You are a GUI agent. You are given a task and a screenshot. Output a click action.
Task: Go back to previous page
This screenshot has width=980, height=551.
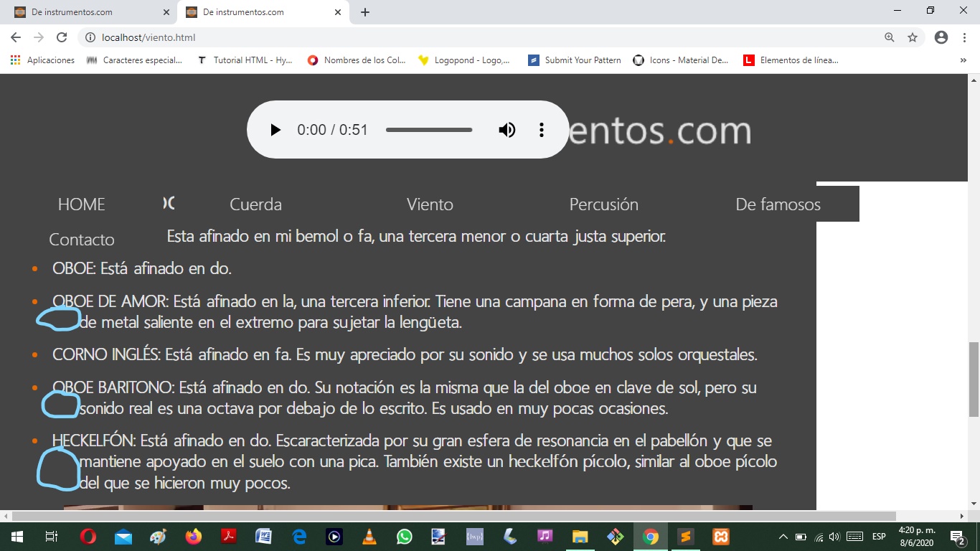point(16,37)
